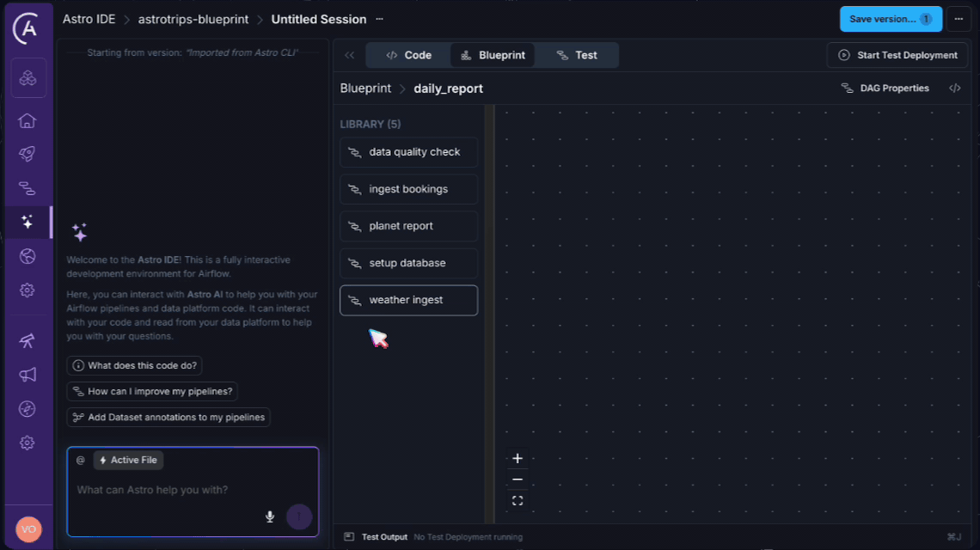Zoom out the canvas with minus button
Viewport: 980px width, 550px height.
point(518,480)
